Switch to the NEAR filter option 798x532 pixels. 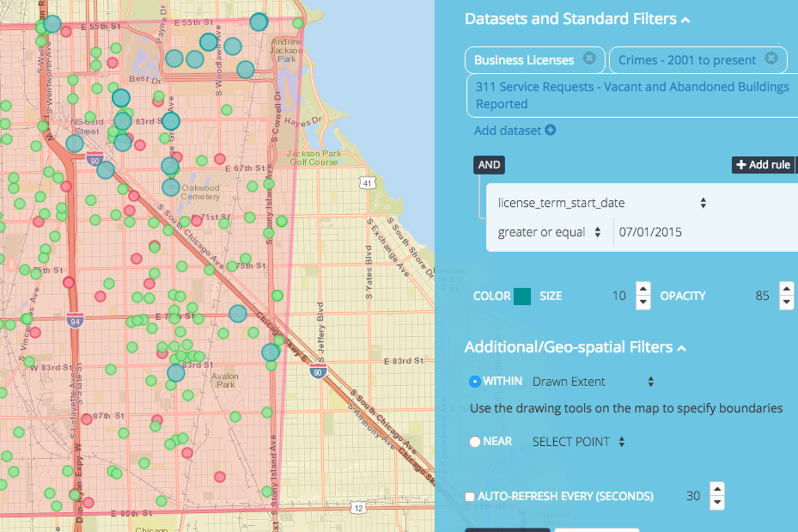tap(475, 442)
